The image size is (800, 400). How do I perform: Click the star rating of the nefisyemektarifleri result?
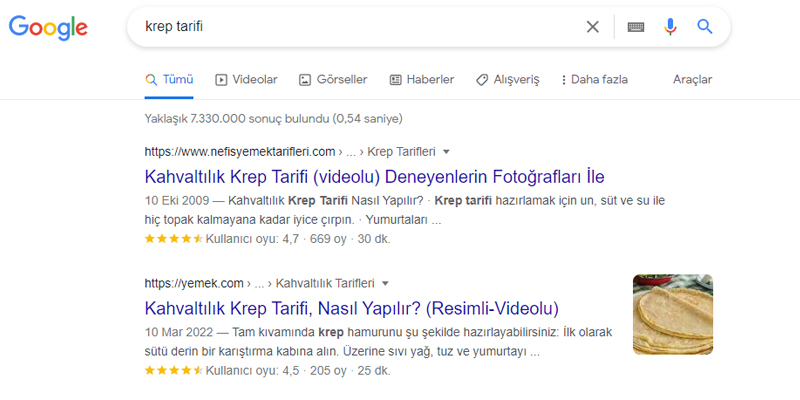(x=174, y=239)
